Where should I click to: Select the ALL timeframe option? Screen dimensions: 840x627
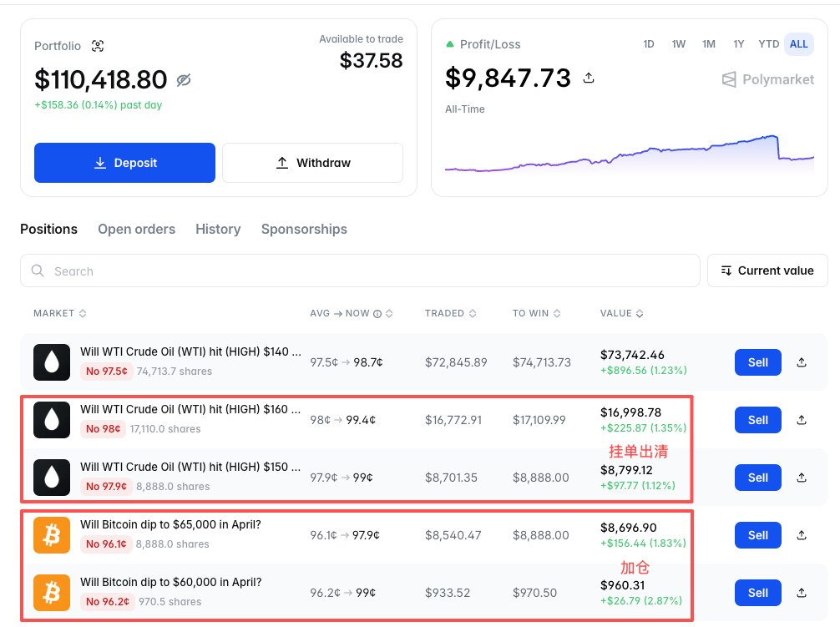799,44
